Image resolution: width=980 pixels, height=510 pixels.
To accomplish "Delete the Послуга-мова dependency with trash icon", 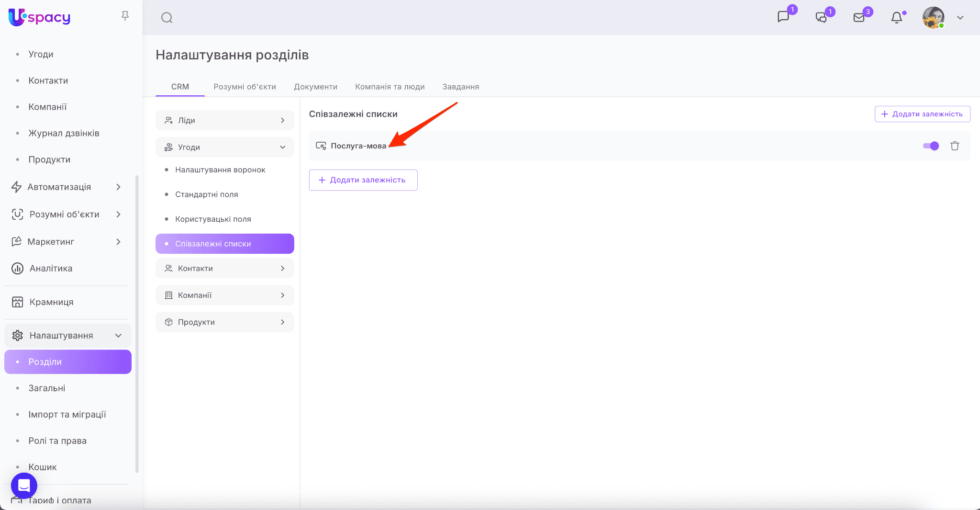I will pyautogui.click(x=955, y=146).
